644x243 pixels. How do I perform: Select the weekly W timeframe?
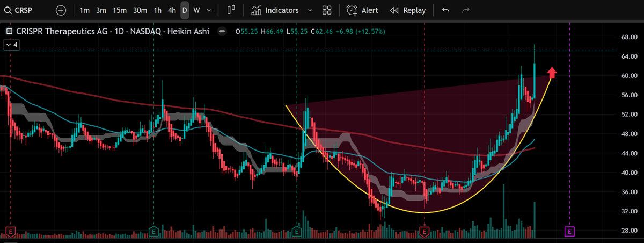tap(197, 10)
